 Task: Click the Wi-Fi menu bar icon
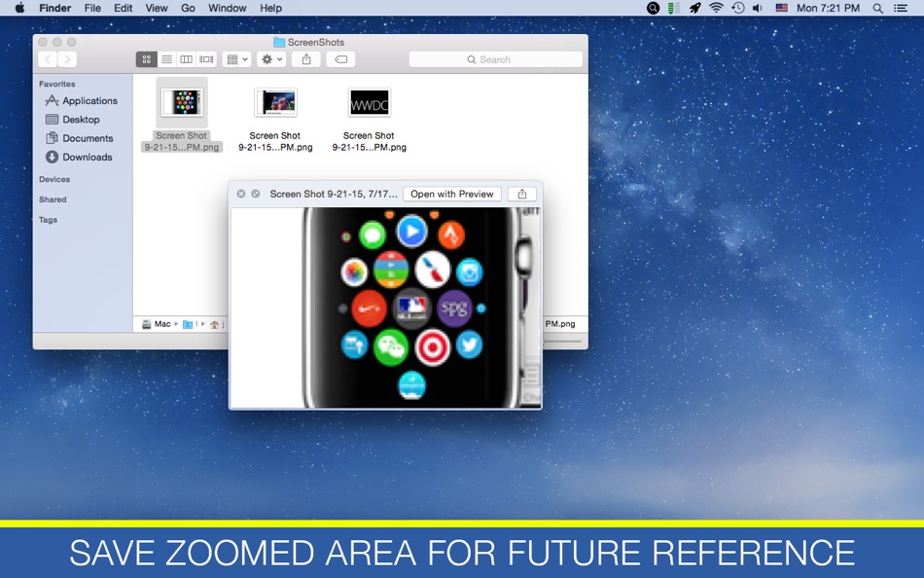pyautogui.click(x=716, y=8)
